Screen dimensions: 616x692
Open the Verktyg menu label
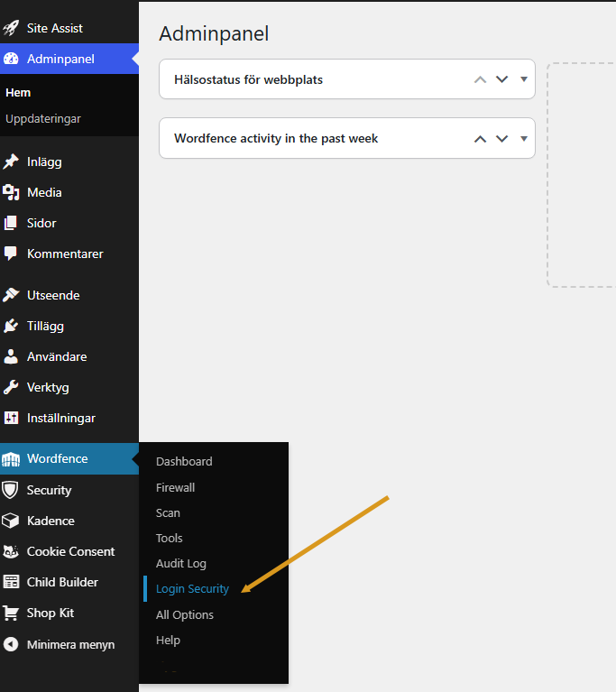pos(48,387)
